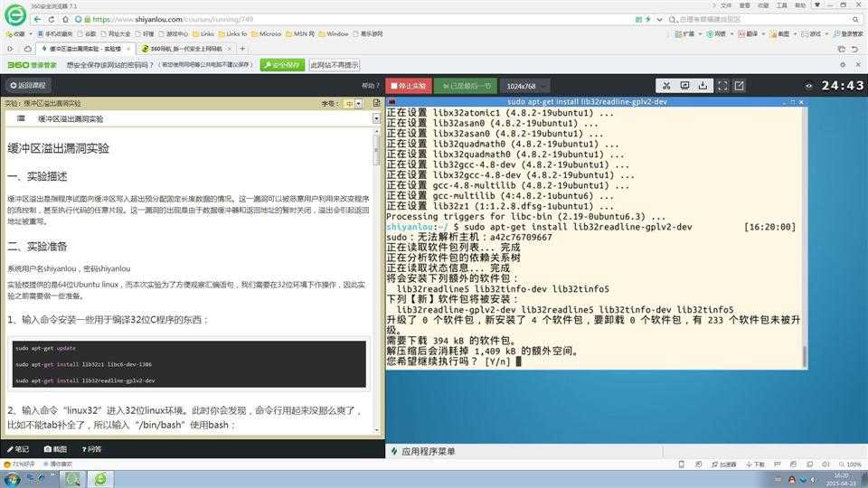Open the browser 帮助 menu
The image size is (868, 488).
pyautogui.click(x=800, y=5)
